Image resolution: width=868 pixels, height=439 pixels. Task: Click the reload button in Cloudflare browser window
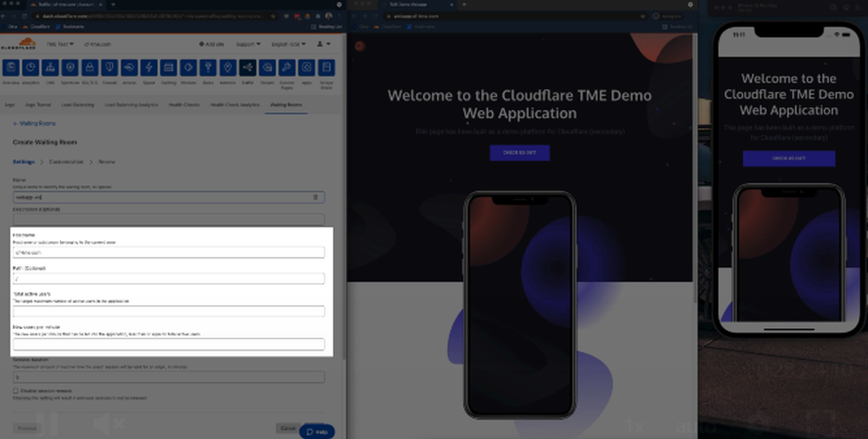tap(23, 16)
